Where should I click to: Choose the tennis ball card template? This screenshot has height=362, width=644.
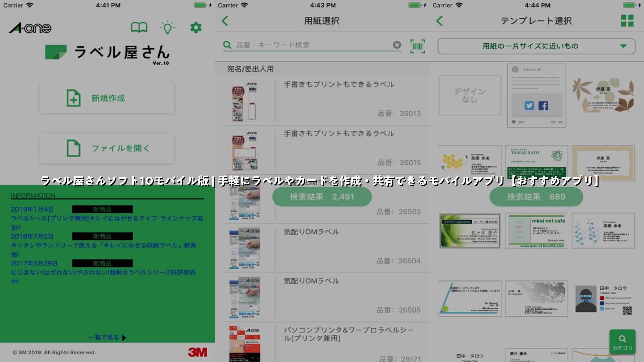point(470,299)
